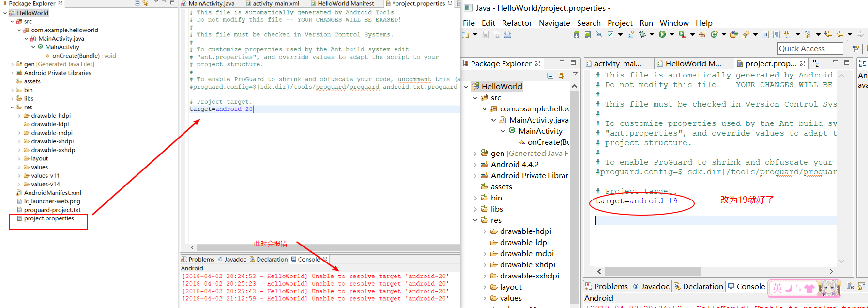The image size is (868, 308).
Task: Click Collapse All in right Package Explorer
Action: click(x=550, y=76)
